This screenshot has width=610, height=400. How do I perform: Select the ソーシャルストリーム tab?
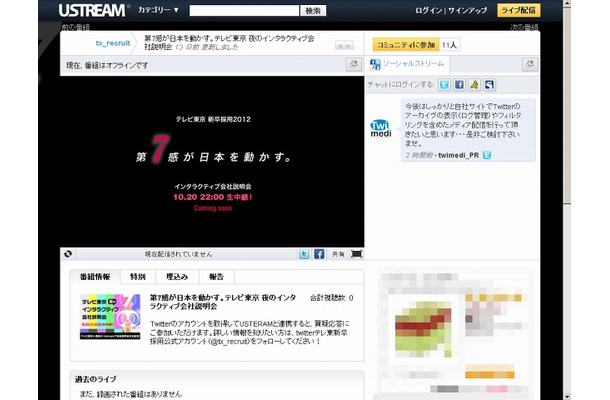click(407, 64)
